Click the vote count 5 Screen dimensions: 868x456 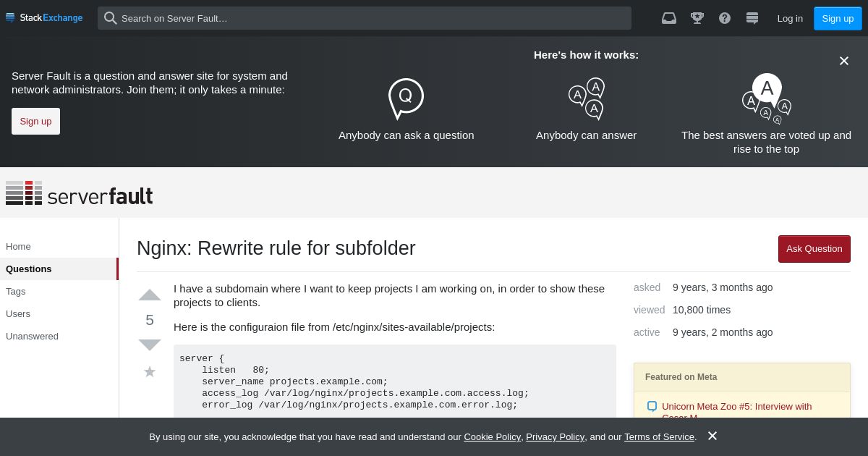(x=150, y=320)
